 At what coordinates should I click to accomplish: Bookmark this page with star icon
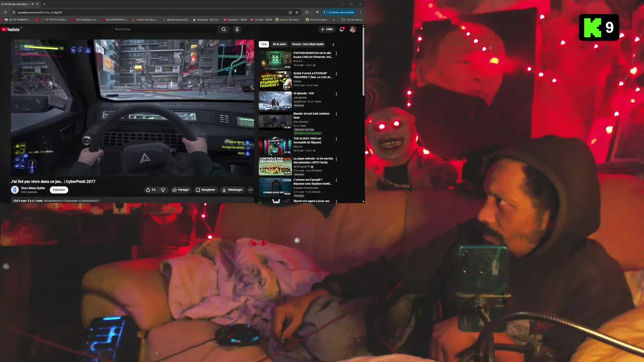tap(297, 12)
